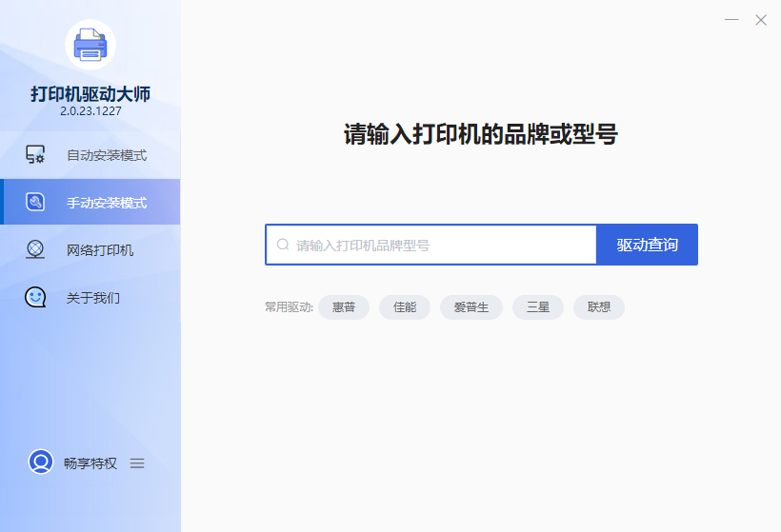Click the user account avatar icon
This screenshot has width=781, height=532.
click(x=41, y=463)
